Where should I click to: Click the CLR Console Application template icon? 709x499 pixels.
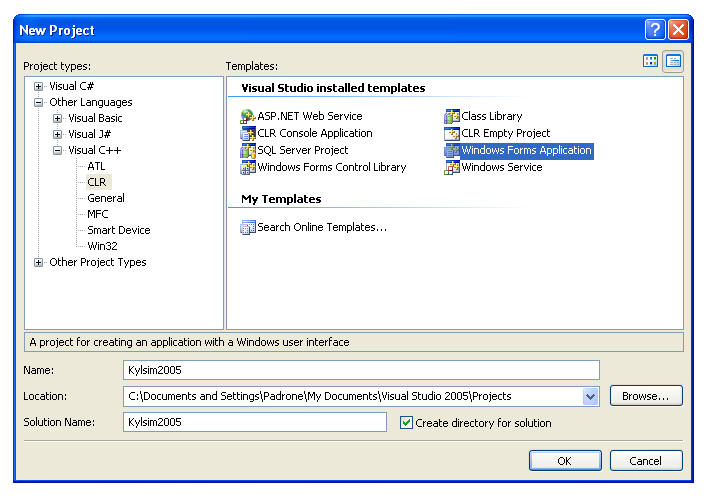click(x=248, y=134)
